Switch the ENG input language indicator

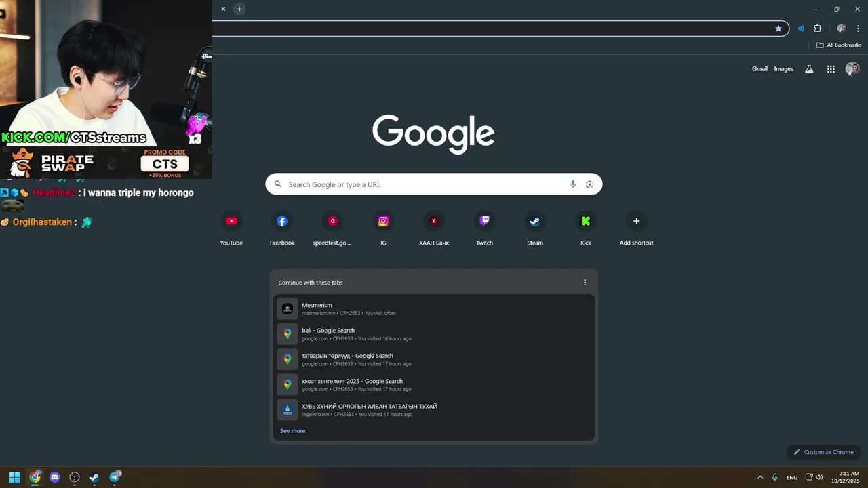pos(791,478)
